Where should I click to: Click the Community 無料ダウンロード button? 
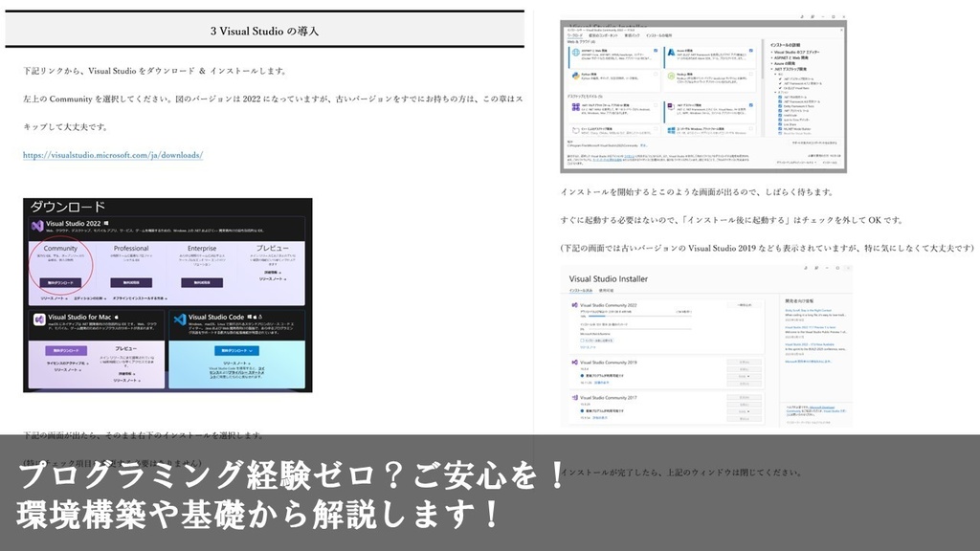pos(62,282)
